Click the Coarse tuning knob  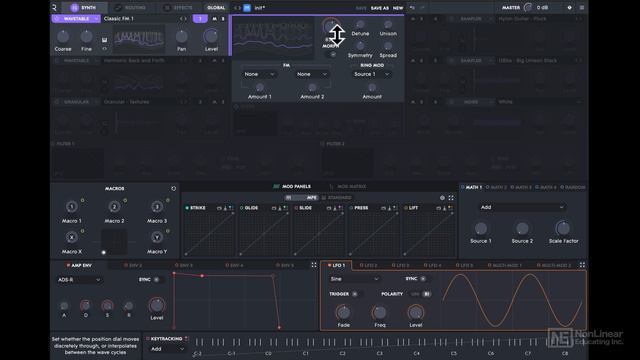tap(63, 37)
